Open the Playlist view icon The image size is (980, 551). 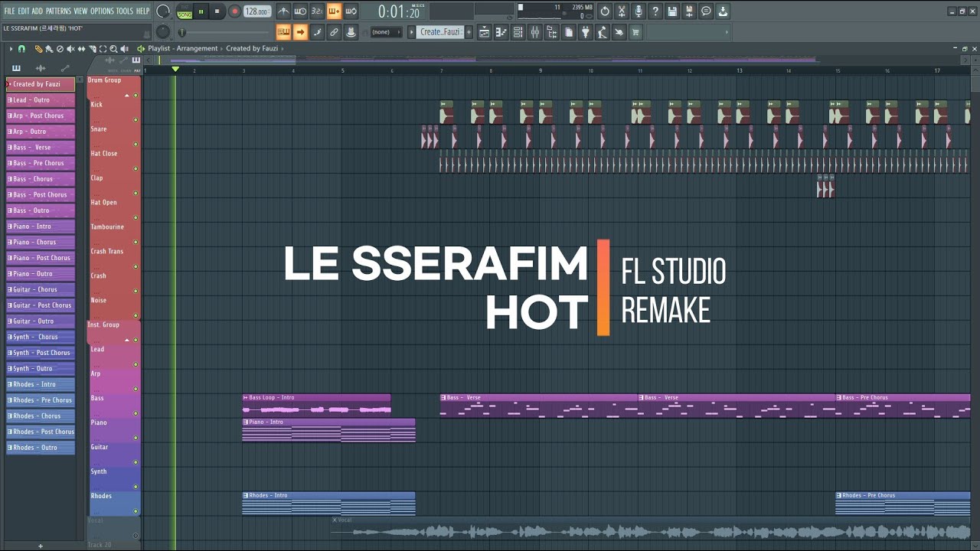tap(485, 32)
